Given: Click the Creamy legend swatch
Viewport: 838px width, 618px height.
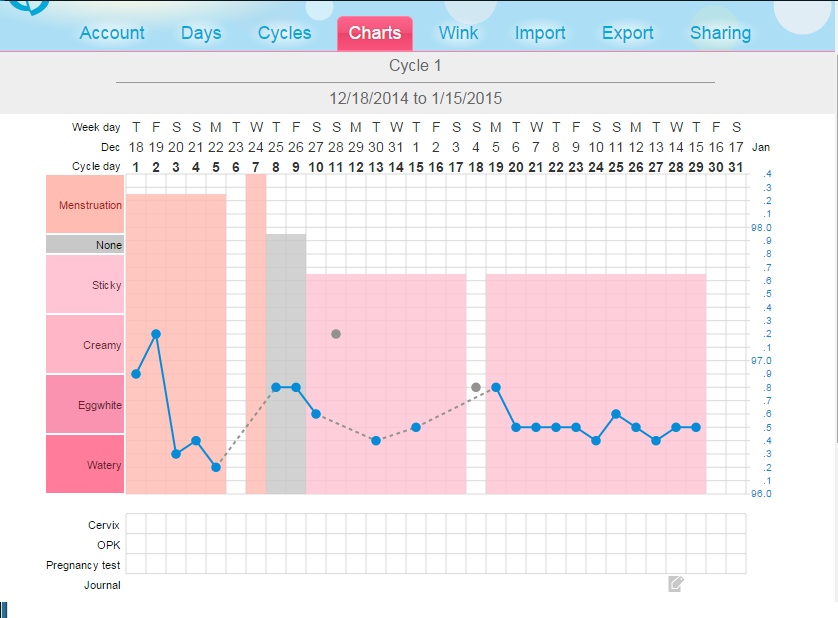Looking at the screenshot, I should [x=85, y=345].
